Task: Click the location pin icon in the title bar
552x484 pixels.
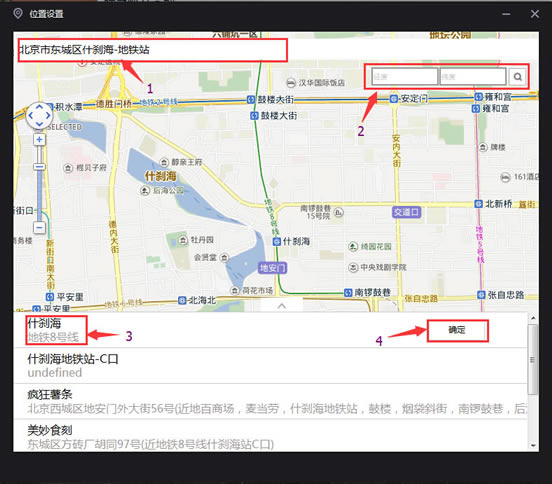Action: [18, 14]
